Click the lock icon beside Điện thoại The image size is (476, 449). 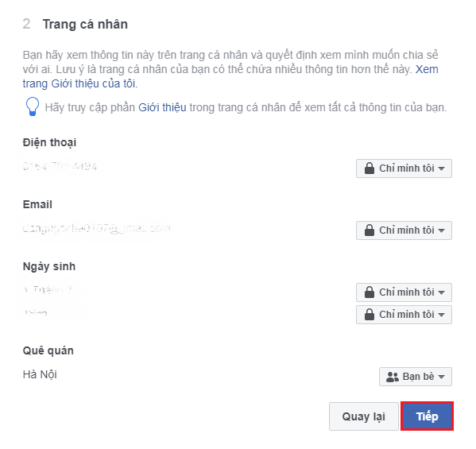tap(370, 168)
